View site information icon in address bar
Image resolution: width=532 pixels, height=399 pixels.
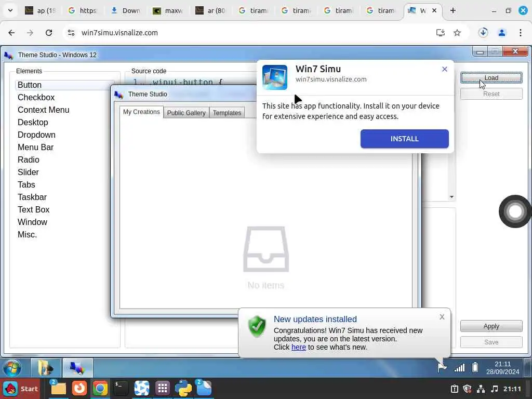[71, 33]
